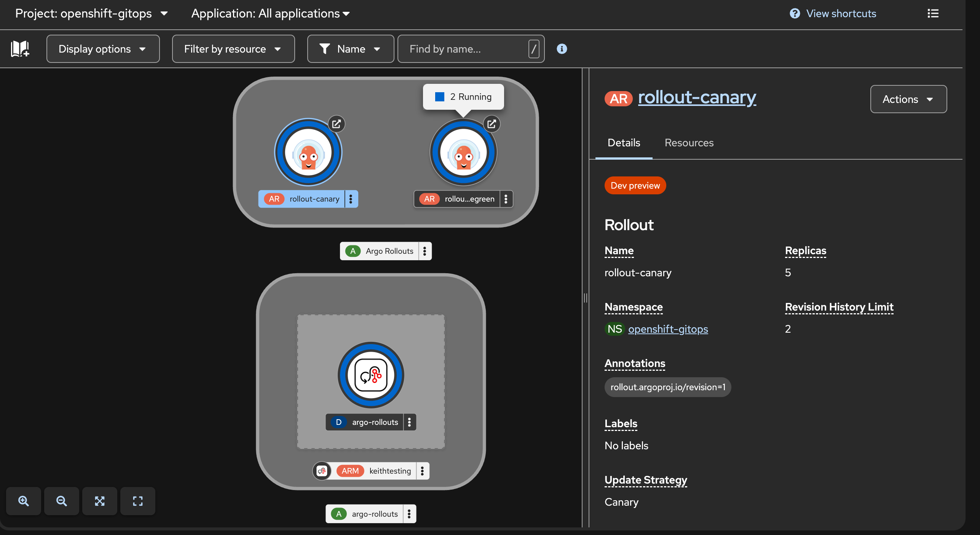Image resolution: width=980 pixels, height=535 pixels.
Task: Open kebab menu for keithtesting label
Action: (x=422, y=471)
